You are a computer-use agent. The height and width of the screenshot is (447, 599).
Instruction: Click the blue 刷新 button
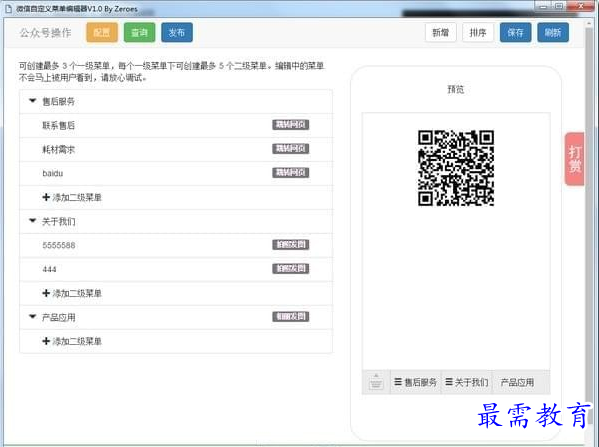553,32
